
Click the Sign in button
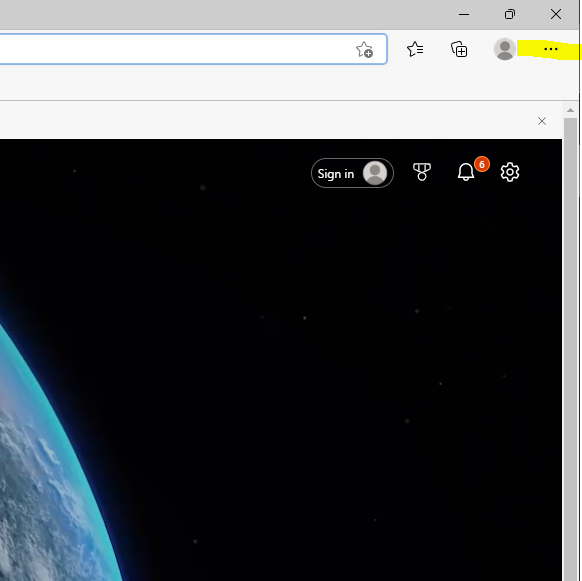[x=352, y=173]
